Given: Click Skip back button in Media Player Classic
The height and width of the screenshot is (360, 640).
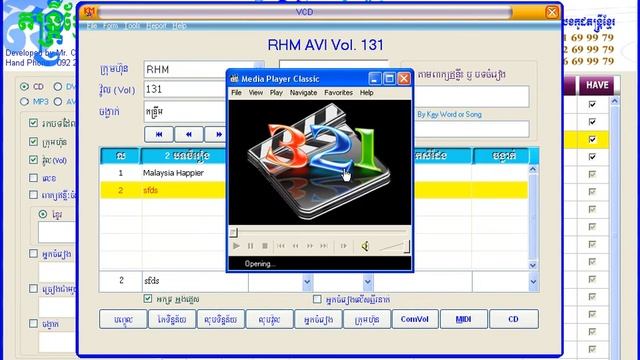Looking at the screenshot, I should tap(281, 246).
